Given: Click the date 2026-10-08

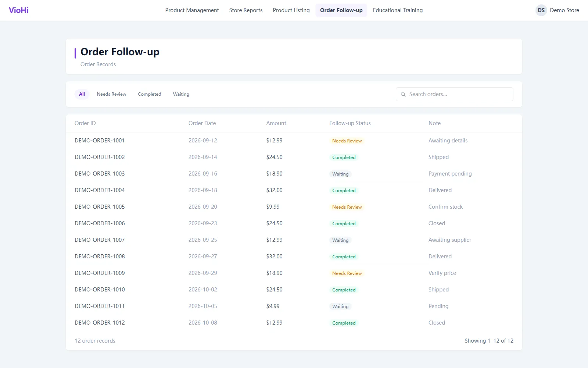Looking at the screenshot, I should click(x=203, y=323).
